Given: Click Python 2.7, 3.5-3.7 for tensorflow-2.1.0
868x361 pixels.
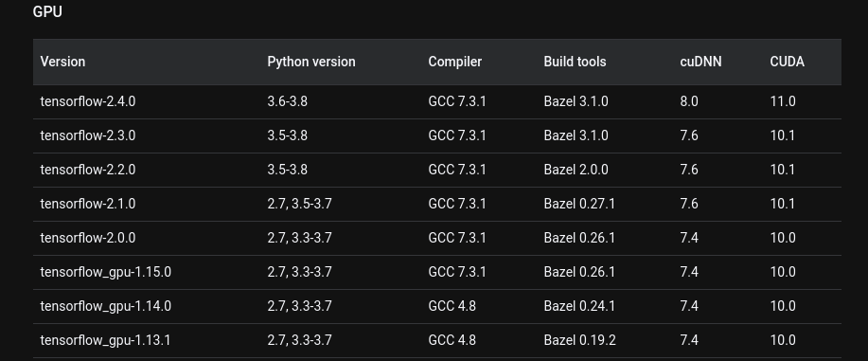Looking at the screenshot, I should click(299, 204).
